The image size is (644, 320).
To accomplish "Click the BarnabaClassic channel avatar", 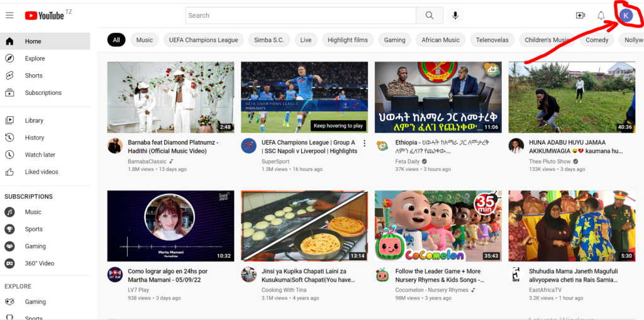I will coord(115,146).
